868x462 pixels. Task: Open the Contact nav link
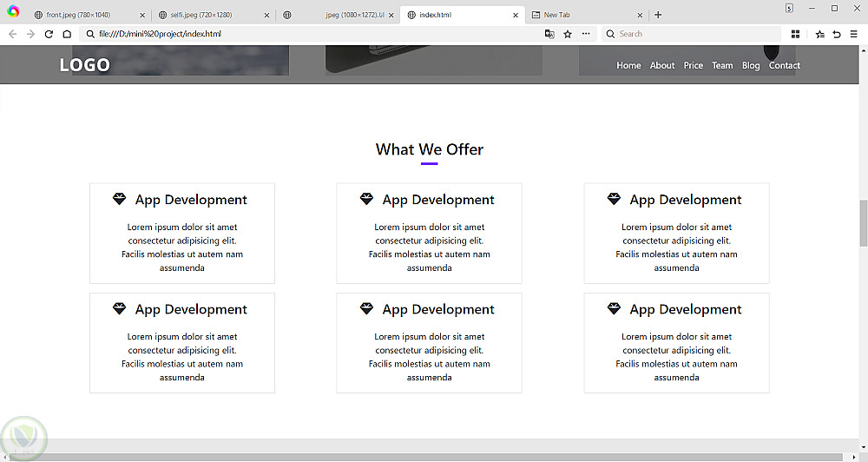tap(785, 65)
